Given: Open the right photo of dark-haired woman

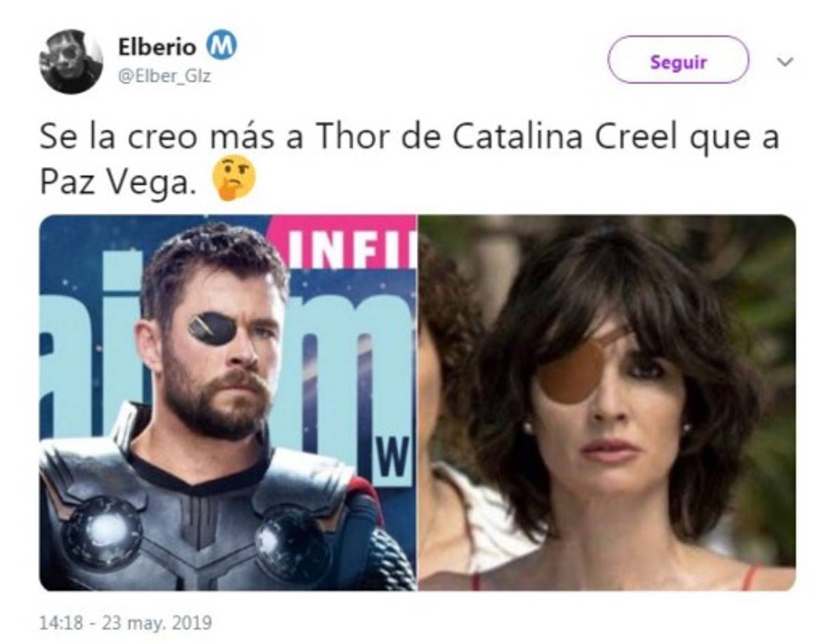Looking at the screenshot, I should pos(607,403).
